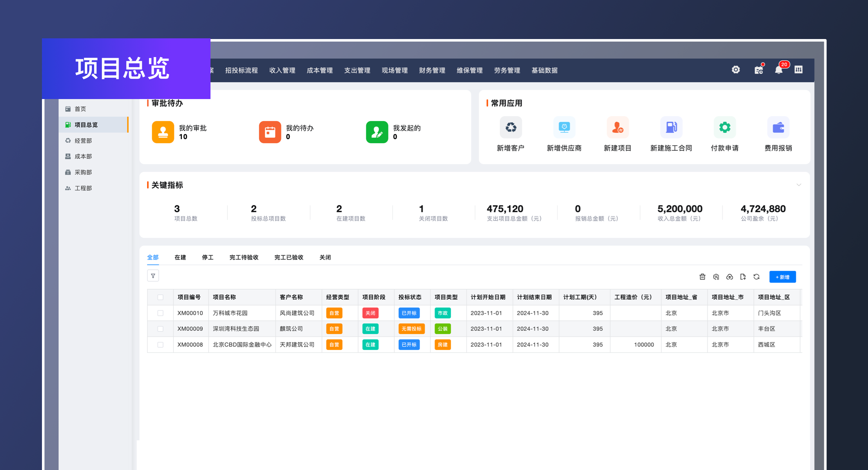
Task: Click the delete (trash) icon above the table
Action: click(702, 277)
